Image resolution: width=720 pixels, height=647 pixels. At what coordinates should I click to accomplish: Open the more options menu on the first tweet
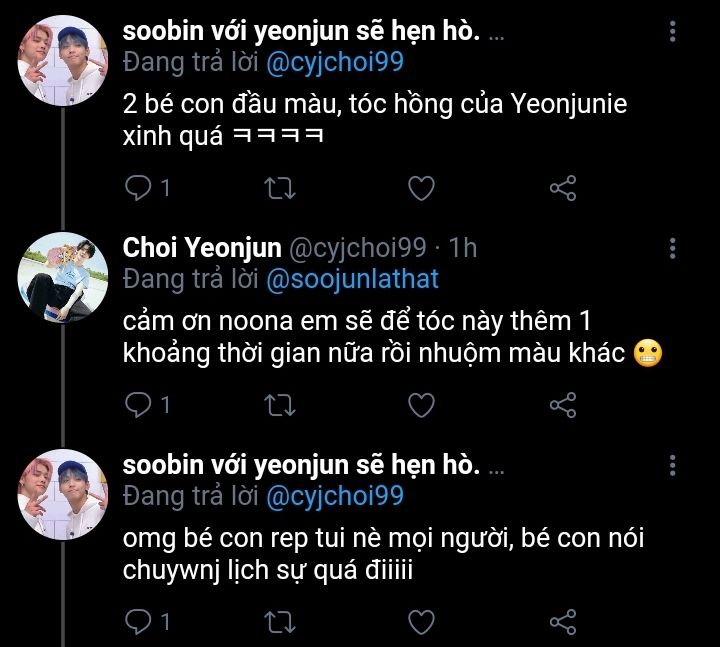point(673,33)
